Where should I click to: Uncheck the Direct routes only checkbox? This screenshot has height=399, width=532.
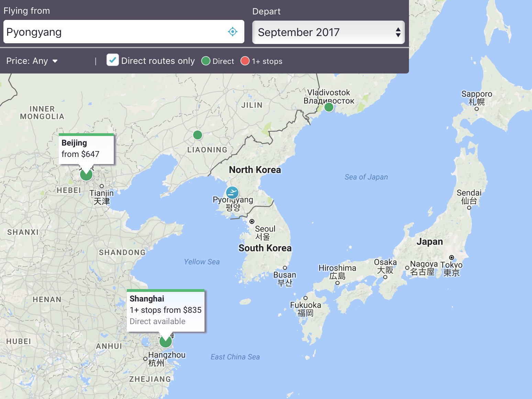point(113,60)
